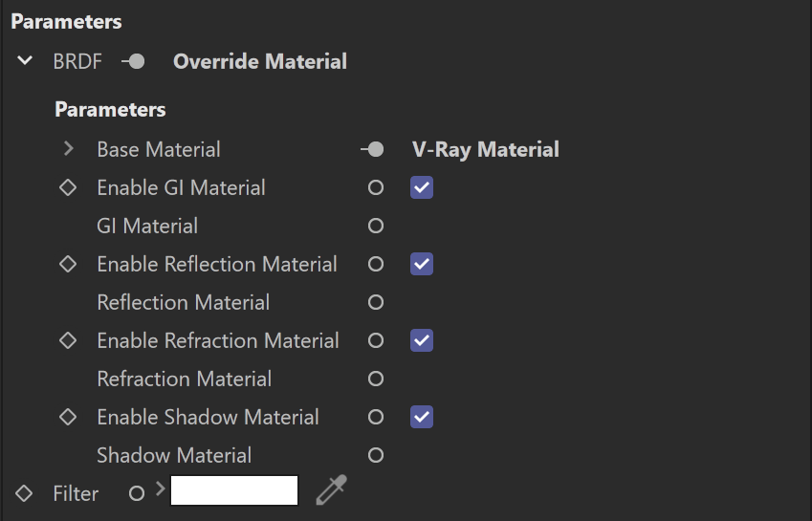Toggle the Enable Refraction Material checkbox
This screenshot has width=812, height=521.
click(422, 340)
